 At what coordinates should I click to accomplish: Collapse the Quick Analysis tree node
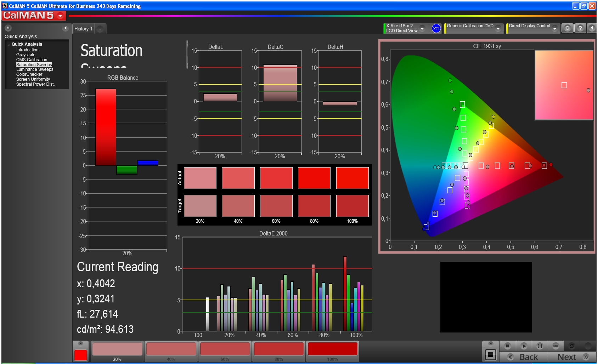(x=9, y=44)
